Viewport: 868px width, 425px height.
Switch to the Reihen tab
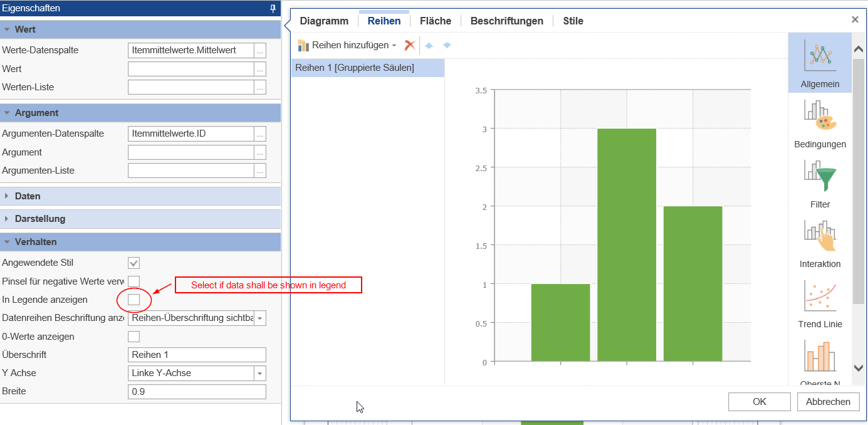pyautogui.click(x=384, y=21)
